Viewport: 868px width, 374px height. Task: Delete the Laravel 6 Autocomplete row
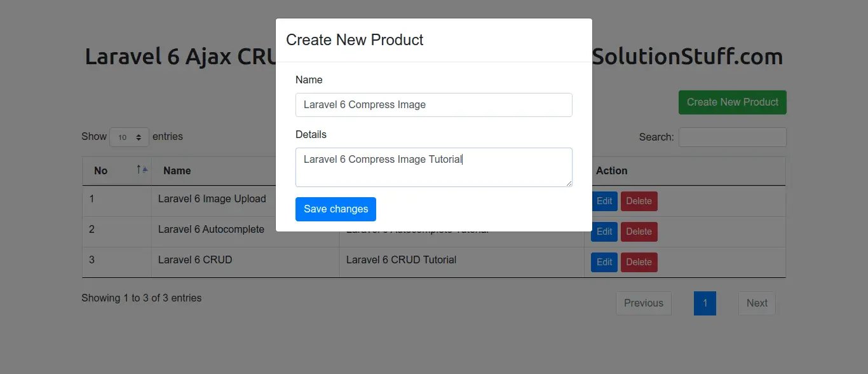[639, 232]
